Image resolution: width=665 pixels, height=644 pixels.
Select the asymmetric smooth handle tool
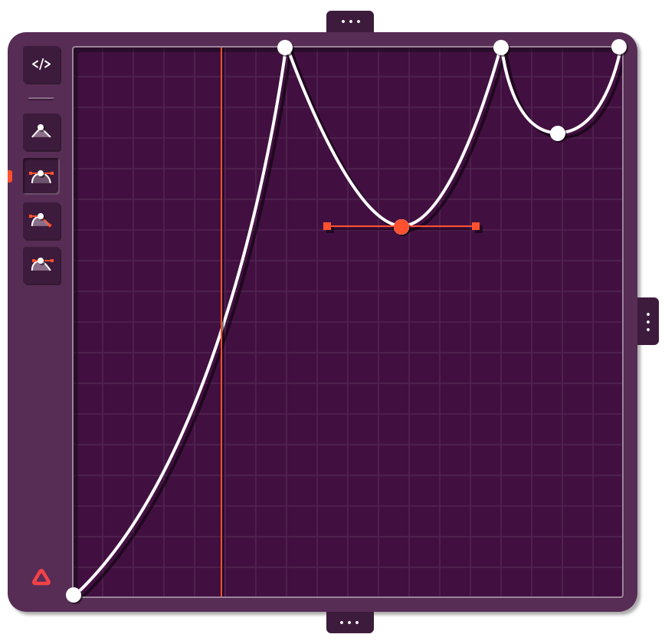41,266
